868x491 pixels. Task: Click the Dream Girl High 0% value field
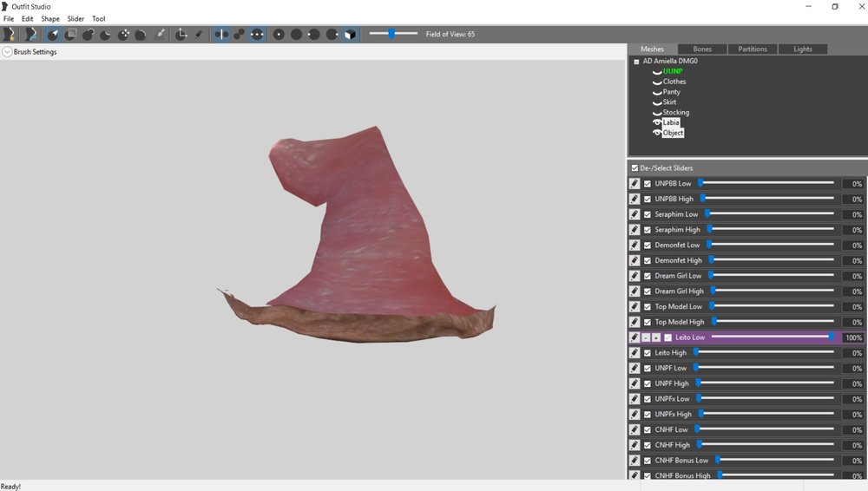[x=852, y=291]
